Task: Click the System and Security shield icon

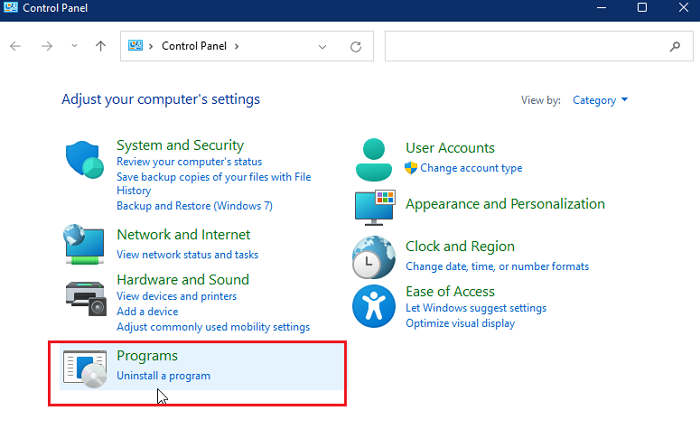Action: pos(85,162)
